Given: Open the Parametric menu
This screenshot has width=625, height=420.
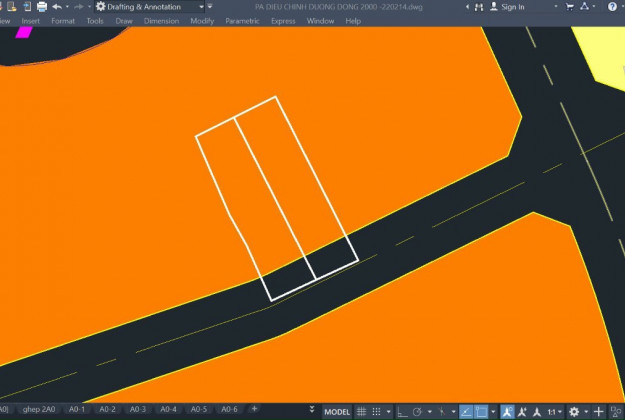Looking at the screenshot, I should (x=242, y=20).
